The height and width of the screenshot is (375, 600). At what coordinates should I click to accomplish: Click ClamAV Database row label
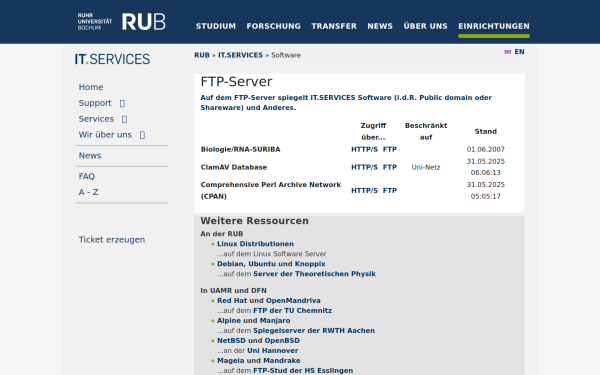234,168
